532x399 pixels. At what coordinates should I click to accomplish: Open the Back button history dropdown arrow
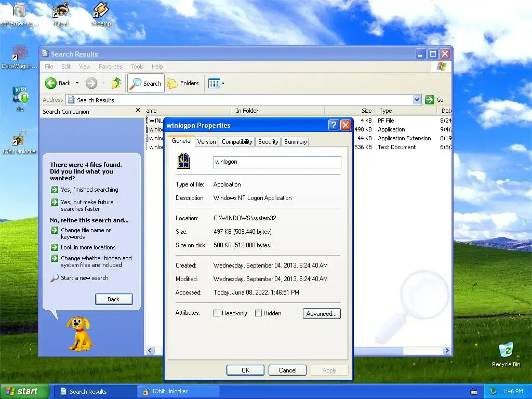tap(77, 83)
